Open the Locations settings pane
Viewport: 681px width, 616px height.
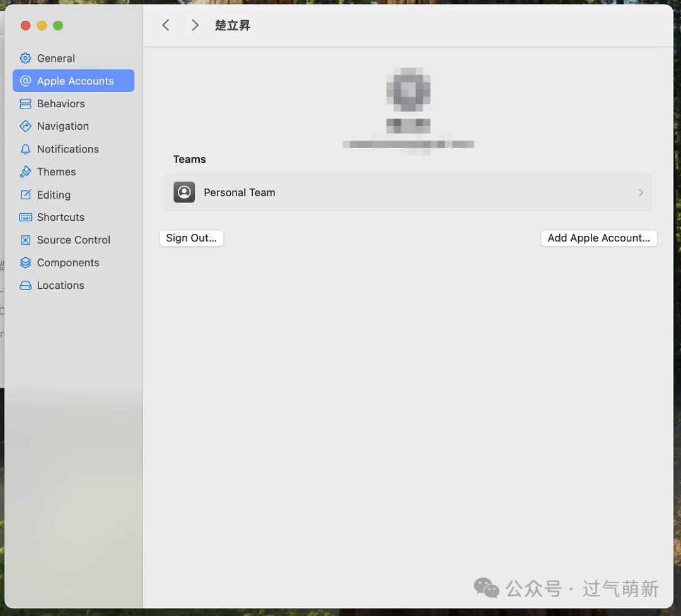[73, 286]
